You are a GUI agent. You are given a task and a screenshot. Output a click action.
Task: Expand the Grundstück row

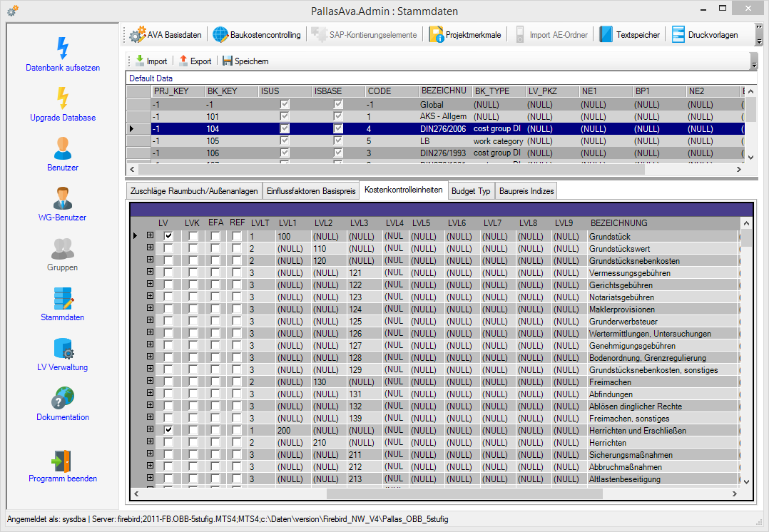(150, 235)
